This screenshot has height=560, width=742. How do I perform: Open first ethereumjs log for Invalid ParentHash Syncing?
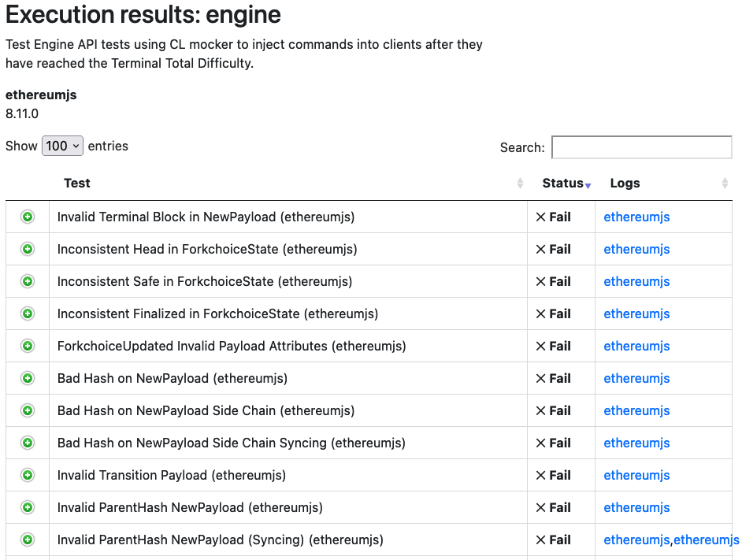(636, 540)
